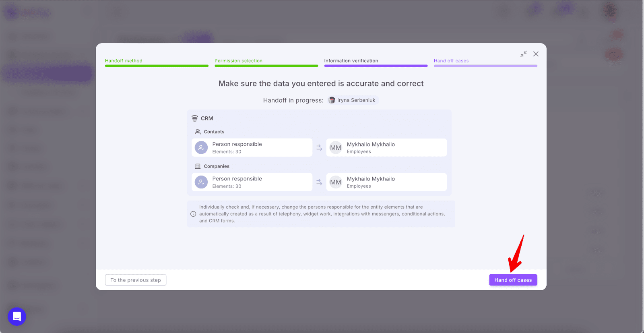Click the "Elements: 30" text under Companies
Screen dimensions: 644x333
[x=227, y=186]
